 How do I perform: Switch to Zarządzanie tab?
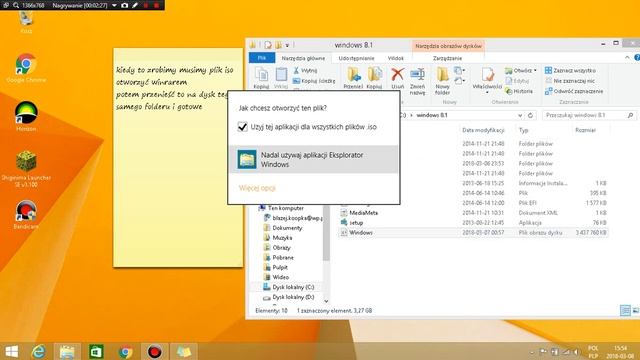coord(447,58)
